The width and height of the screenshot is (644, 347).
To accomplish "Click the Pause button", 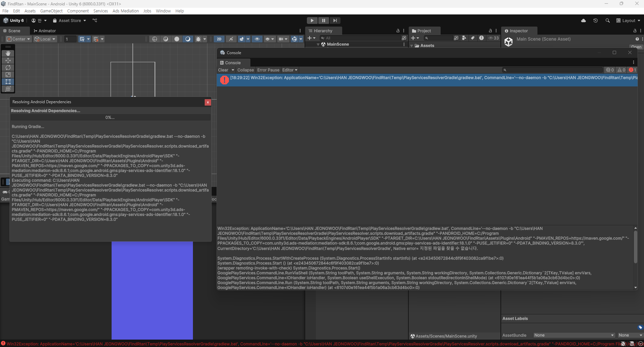I will point(324,21).
